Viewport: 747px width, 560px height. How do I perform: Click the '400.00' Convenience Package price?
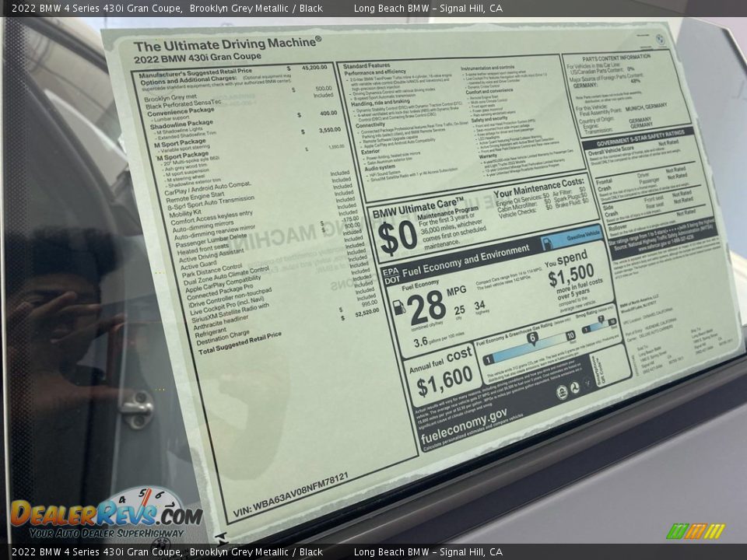point(328,114)
